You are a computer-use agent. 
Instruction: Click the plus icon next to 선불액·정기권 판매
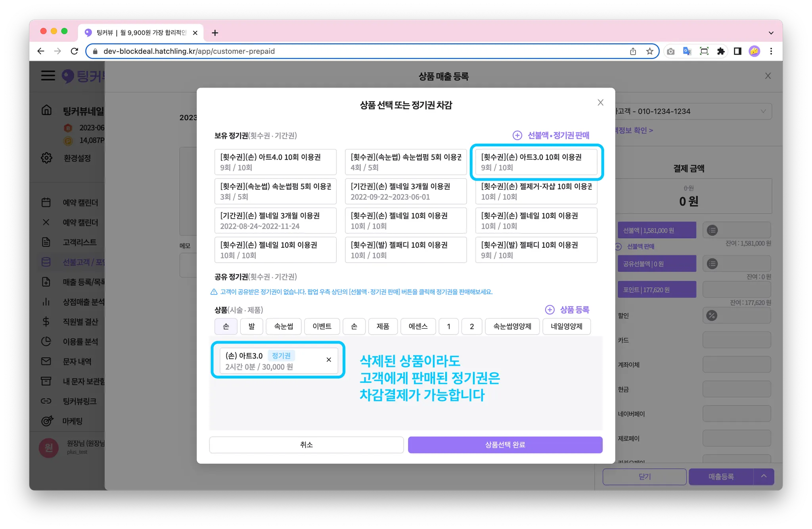tap(517, 136)
